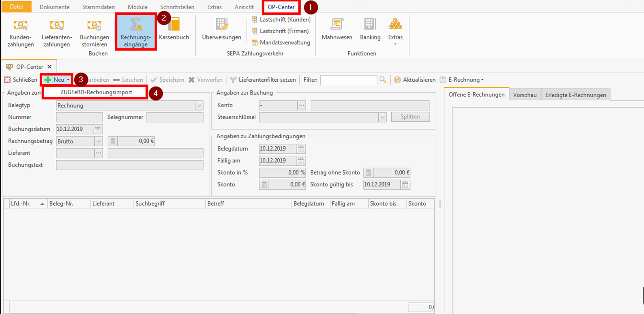Viewport: 644px width, 314px height.
Task: Switch to Erledigte E-Rechnungen tab
Action: [x=575, y=95]
